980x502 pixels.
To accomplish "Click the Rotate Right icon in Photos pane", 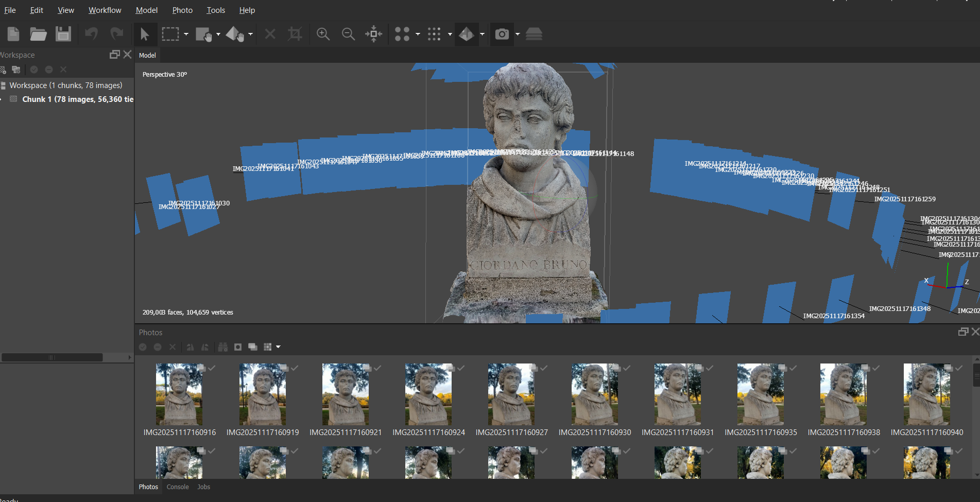I will coord(204,347).
